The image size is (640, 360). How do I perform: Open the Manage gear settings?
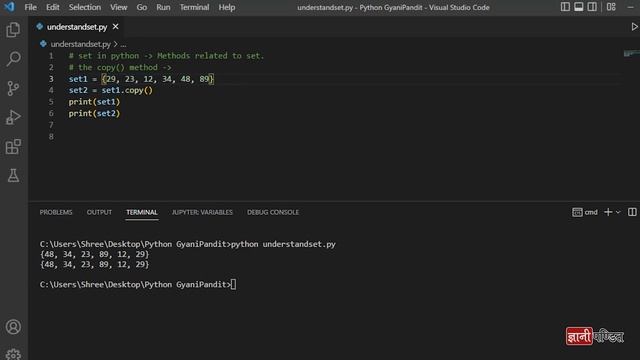tap(13, 355)
